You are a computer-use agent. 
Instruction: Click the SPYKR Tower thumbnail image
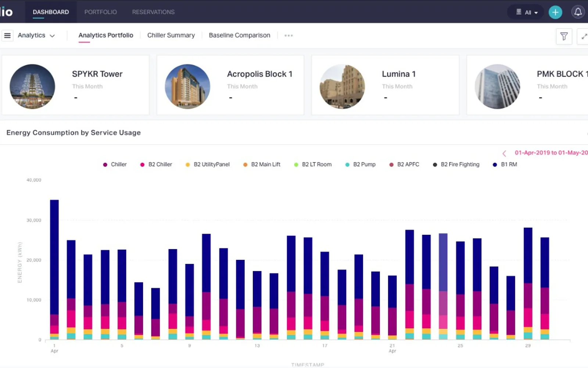coord(32,86)
